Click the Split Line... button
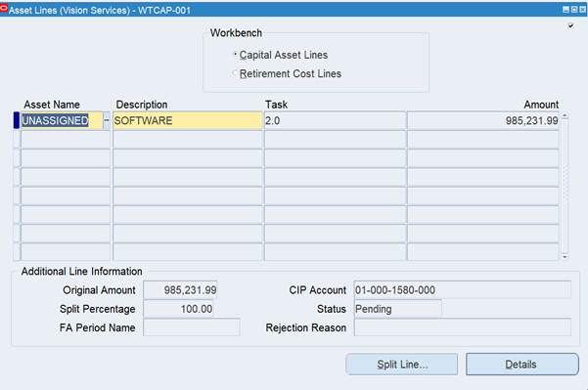This screenshot has height=390, width=588. pos(402,365)
